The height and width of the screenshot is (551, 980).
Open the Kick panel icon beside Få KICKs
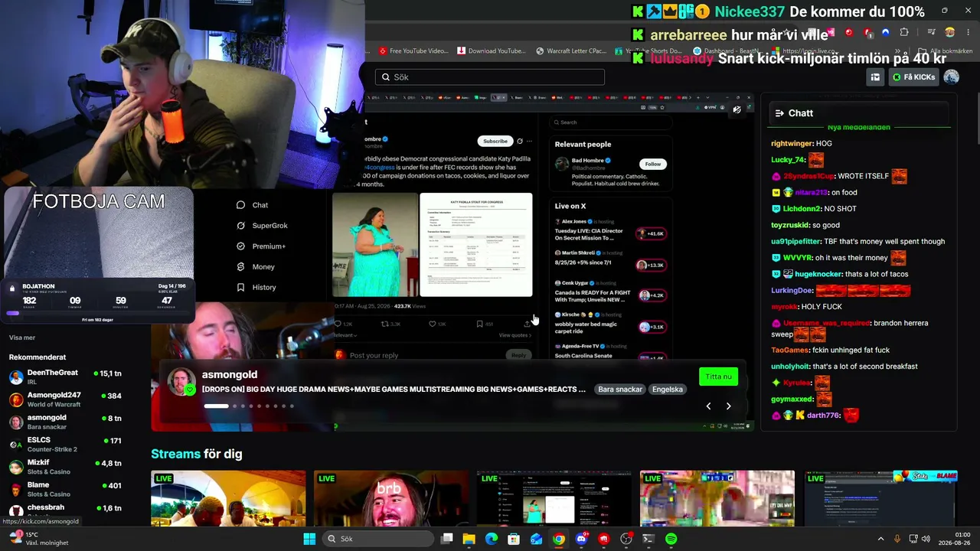[x=875, y=77]
